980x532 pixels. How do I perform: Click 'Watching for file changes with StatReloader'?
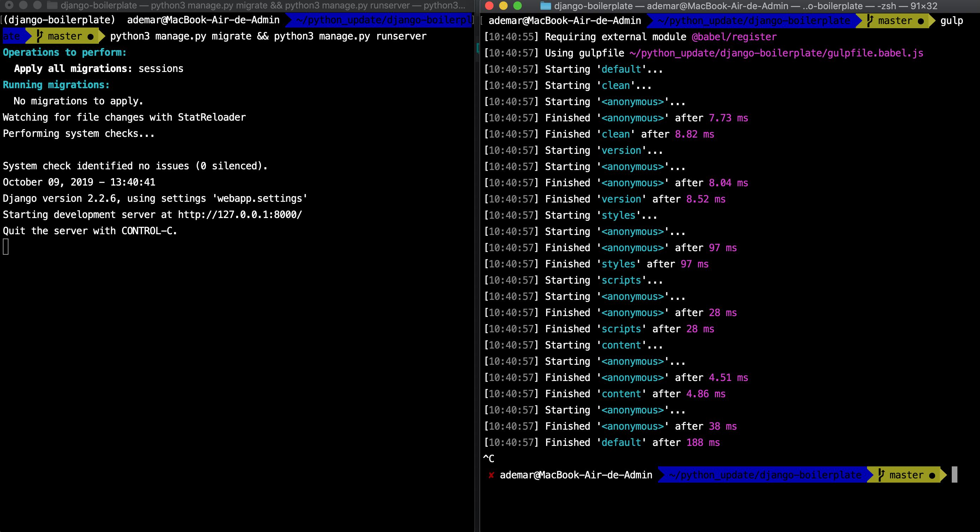124,117
